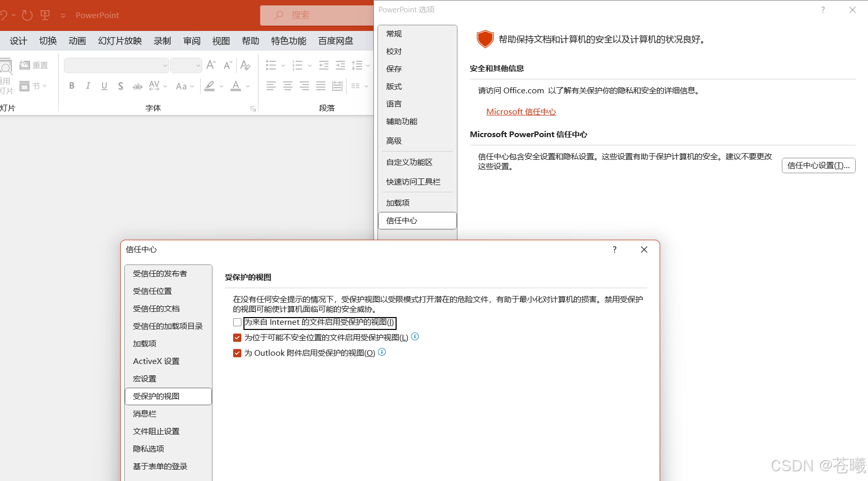Screen dimensions: 868x481
Task: Select 加载项 in PowerPoint options list
Action: pos(417,203)
